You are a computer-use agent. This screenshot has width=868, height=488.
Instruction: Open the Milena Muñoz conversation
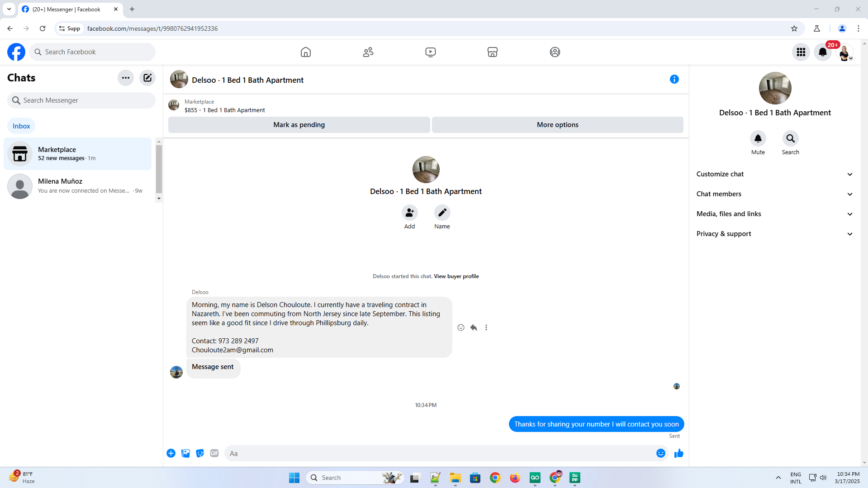pyautogui.click(x=78, y=186)
